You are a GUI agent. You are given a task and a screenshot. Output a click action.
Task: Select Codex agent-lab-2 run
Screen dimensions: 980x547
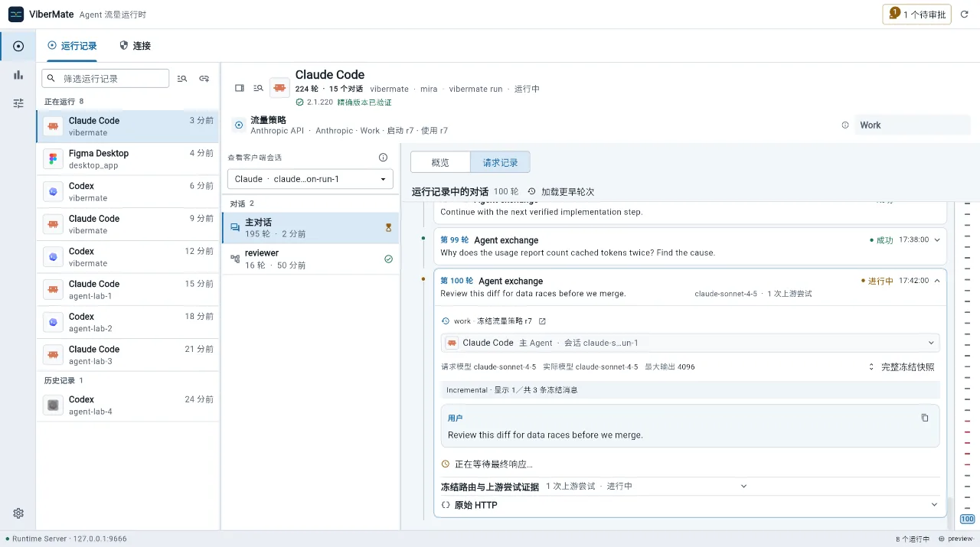coord(128,322)
